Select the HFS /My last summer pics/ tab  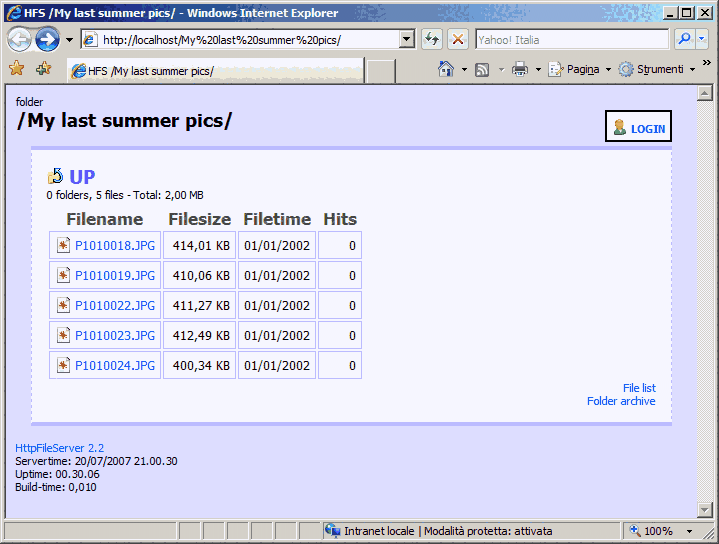(216, 71)
